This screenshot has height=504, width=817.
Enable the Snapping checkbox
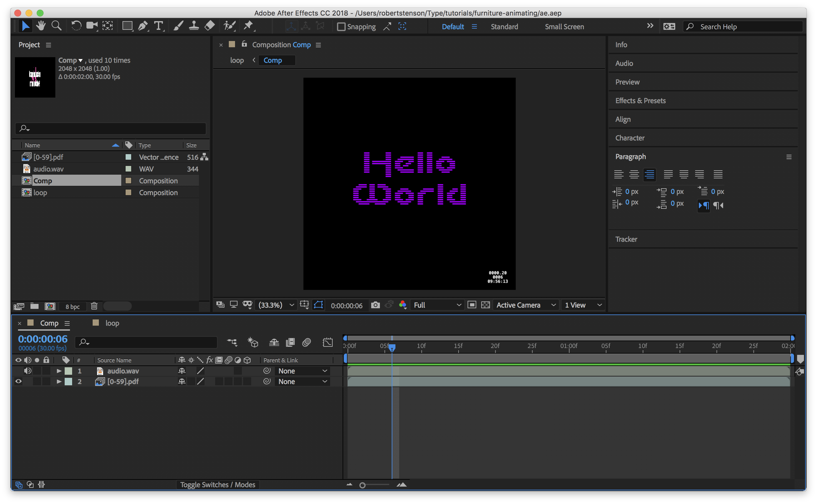click(341, 27)
